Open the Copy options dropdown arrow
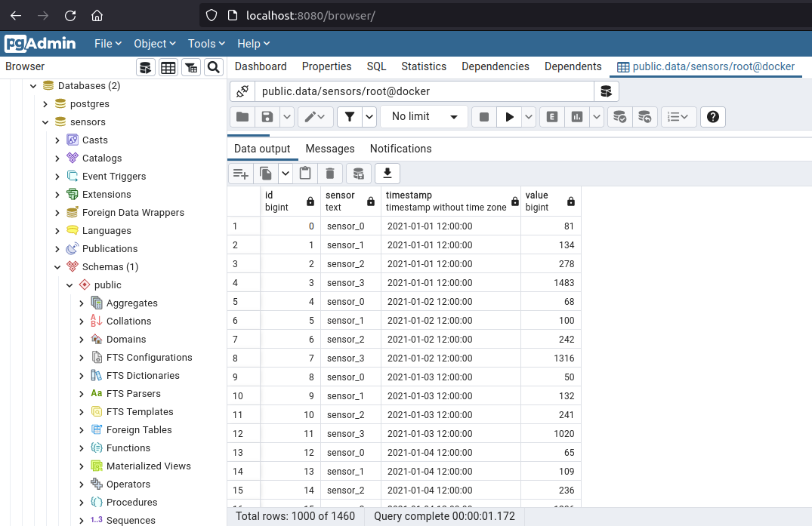The width and height of the screenshot is (812, 526). tap(286, 174)
